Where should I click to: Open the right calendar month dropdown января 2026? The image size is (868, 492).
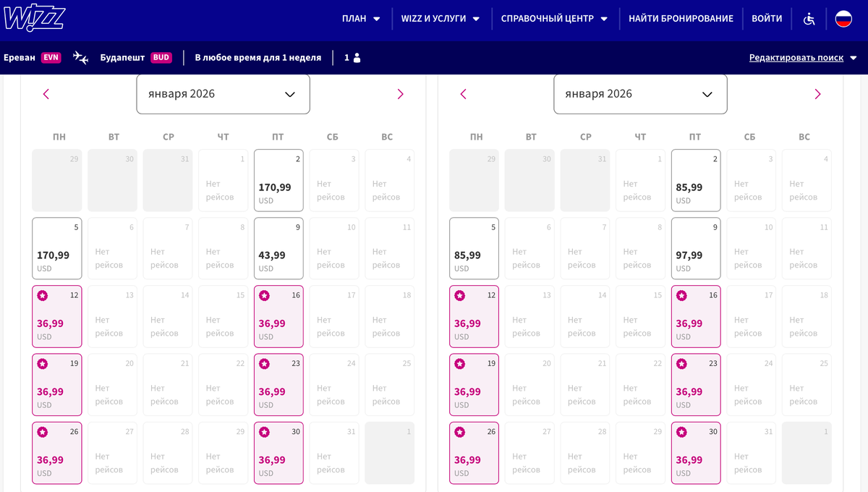click(x=639, y=94)
